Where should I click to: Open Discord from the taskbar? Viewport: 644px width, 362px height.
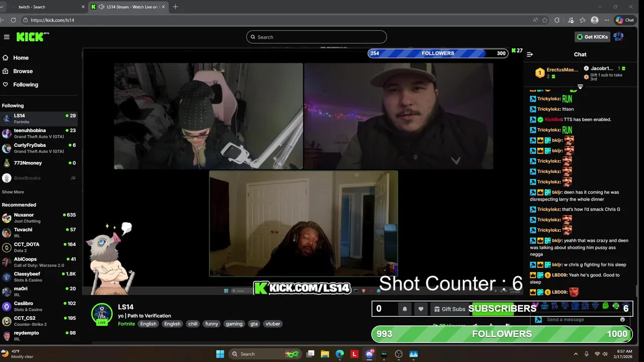point(369,354)
